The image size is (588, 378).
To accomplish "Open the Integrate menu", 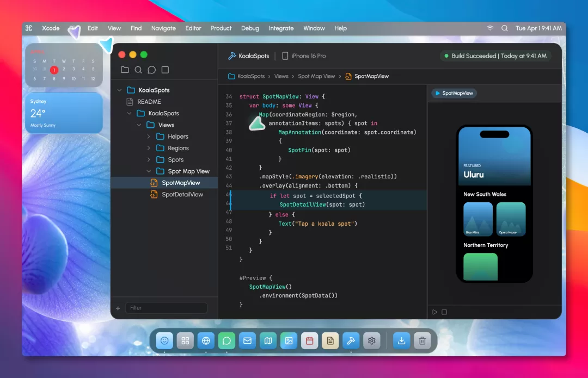I will click(x=281, y=28).
